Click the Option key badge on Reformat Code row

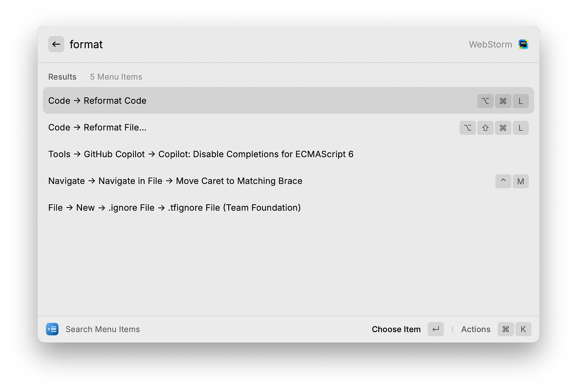click(485, 101)
